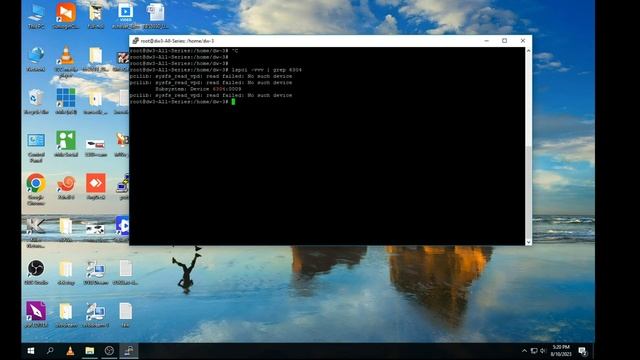Viewport: 640px width, 360px height.
Task: Open the Windows Start menu
Action: (x=31, y=351)
